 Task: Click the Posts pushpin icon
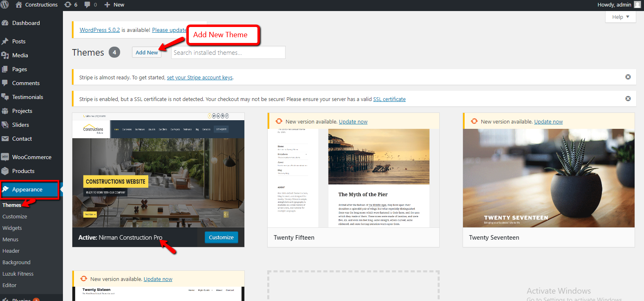click(x=5, y=41)
